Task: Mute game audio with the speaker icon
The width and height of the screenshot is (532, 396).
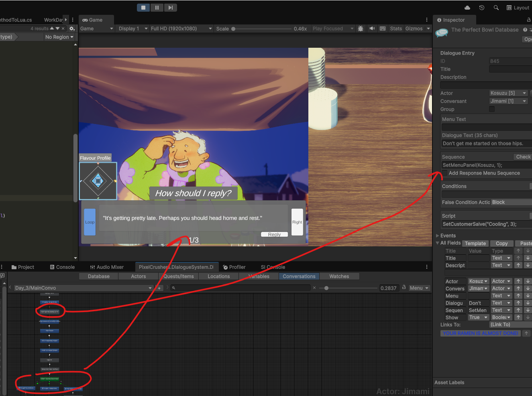Action: point(372,28)
